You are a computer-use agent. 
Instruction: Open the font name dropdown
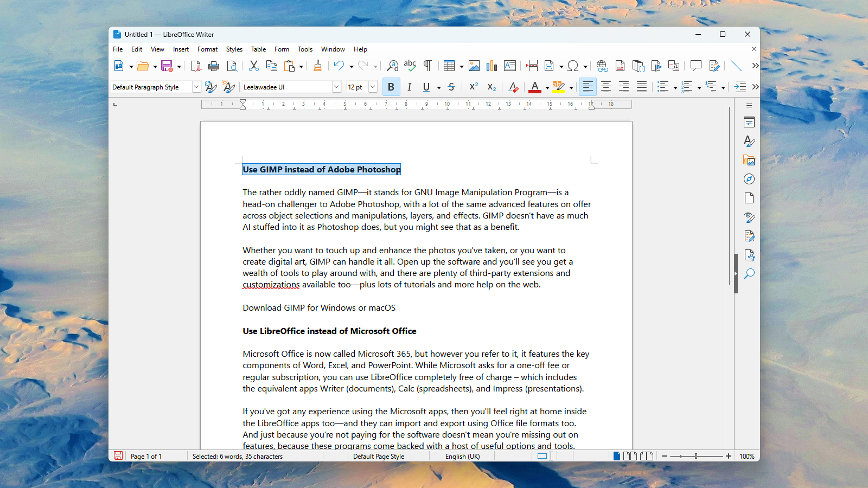point(336,87)
